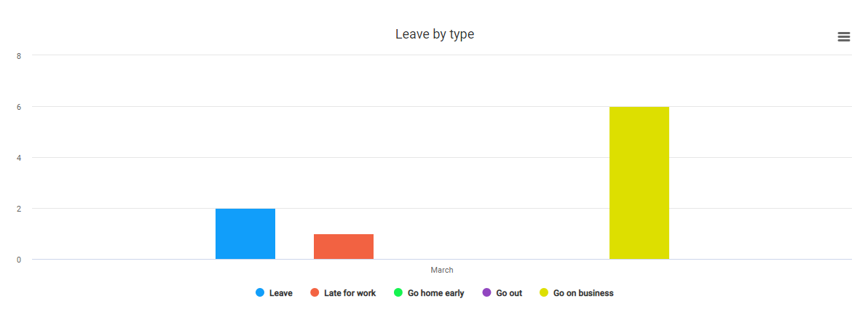The height and width of the screenshot is (312, 868).
Task: Select the yellow Go on business bar
Action: click(639, 183)
